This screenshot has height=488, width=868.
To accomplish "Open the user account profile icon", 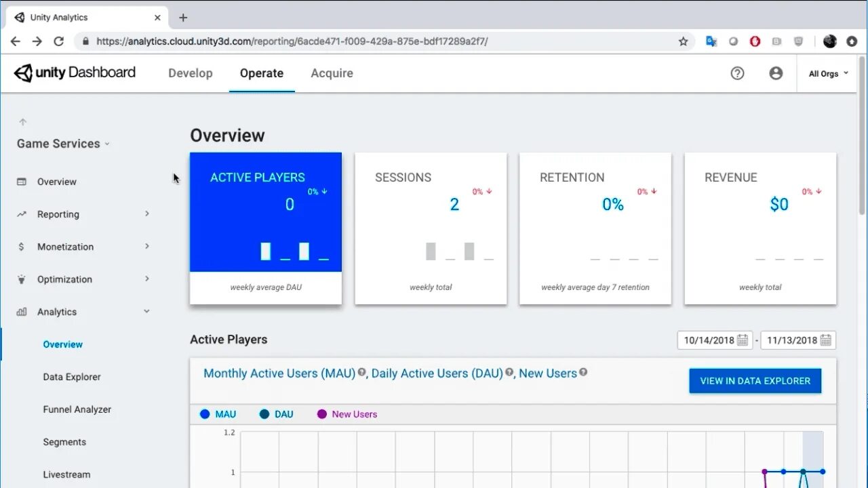I will 776,73.
